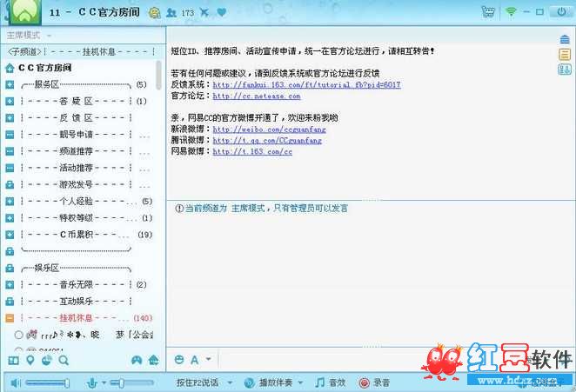
Task: Expand the 答疑区 sub-channel
Action: 10,102
